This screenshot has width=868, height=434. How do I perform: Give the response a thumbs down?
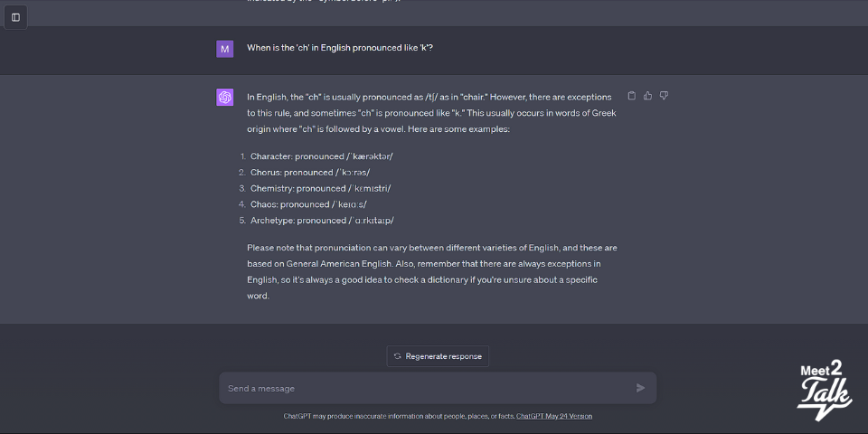pos(664,96)
